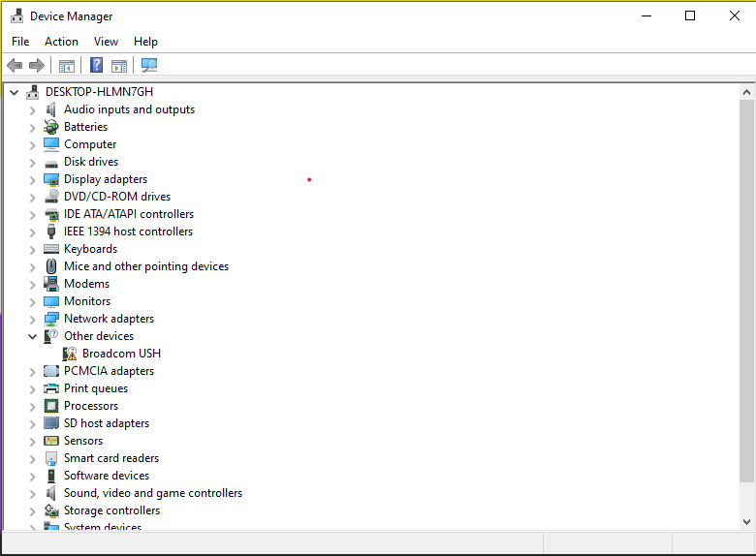The width and height of the screenshot is (756, 556).
Task: Click the Disk drives icon
Action: click(x=51, y=164)
